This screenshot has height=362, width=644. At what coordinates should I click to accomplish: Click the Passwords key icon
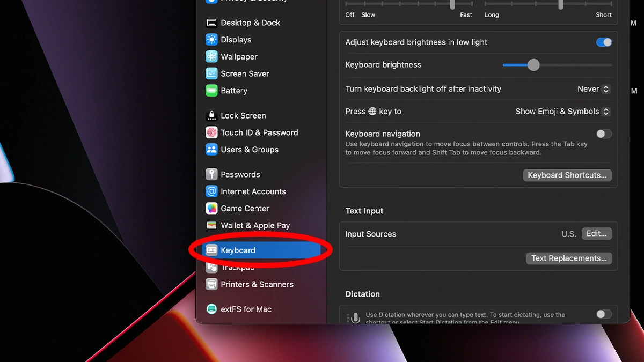tap(211, 174)
